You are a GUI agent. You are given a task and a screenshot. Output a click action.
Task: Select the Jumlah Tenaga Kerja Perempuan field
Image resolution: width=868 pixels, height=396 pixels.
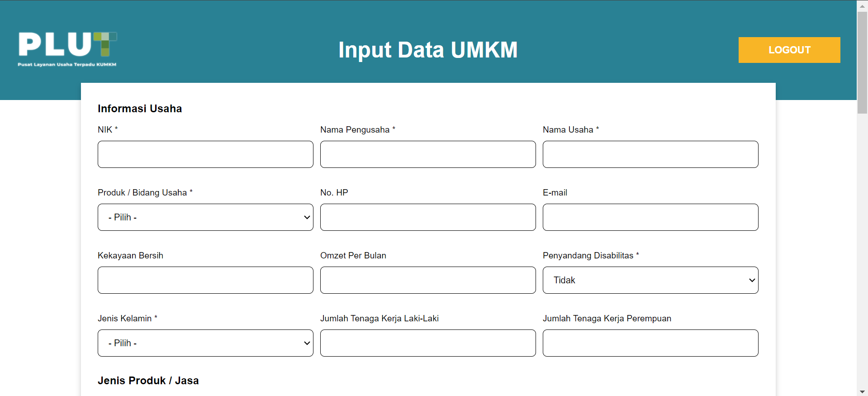coord(650,343)
